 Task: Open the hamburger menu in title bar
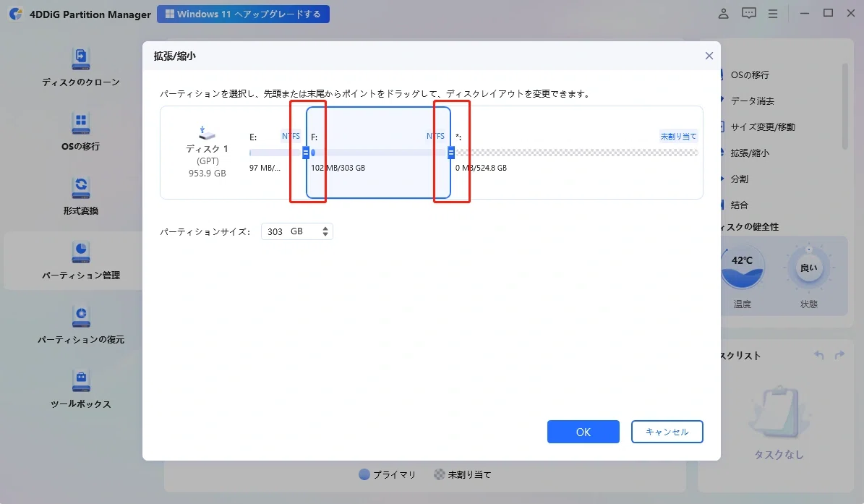[772, 14]
